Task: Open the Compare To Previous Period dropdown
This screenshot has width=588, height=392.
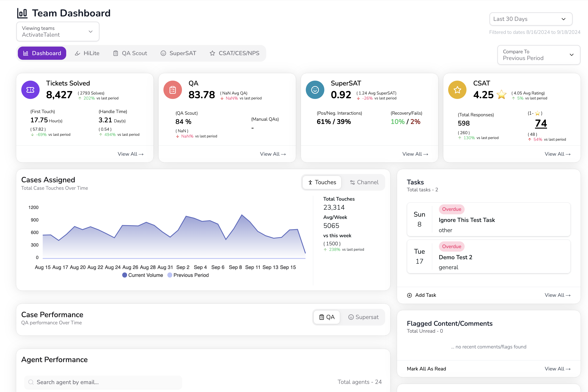Action: [538, 55]
